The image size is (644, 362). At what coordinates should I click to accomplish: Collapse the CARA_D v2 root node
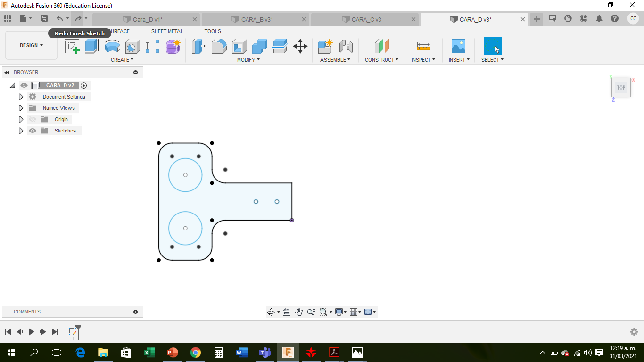tap(12, 85)
